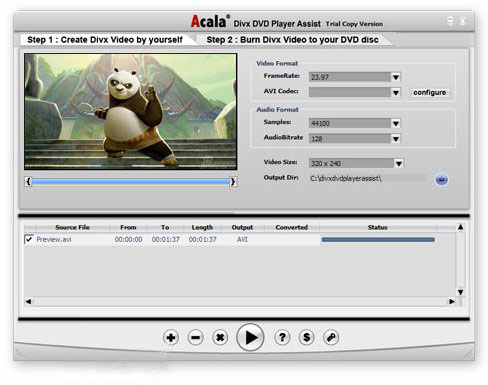
Task: Click the remove file minus icon
Action: pos(195,338)
